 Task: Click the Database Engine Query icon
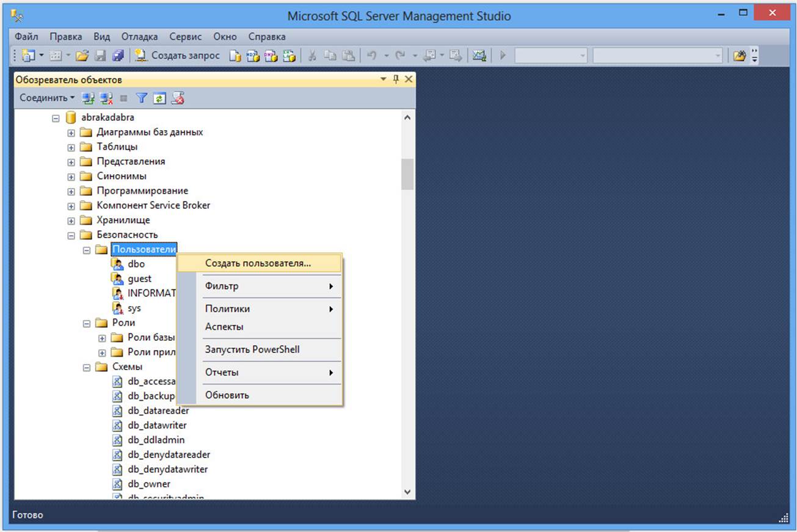235,56
